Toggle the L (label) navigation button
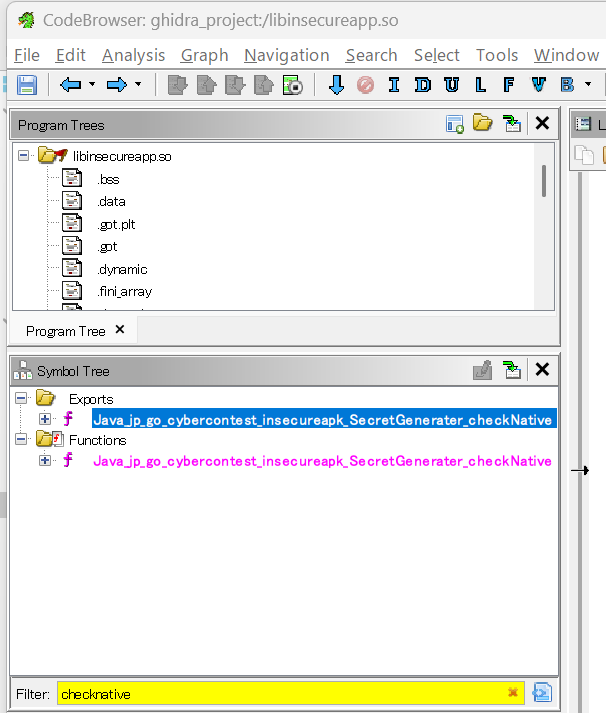 tap(480, 85)
